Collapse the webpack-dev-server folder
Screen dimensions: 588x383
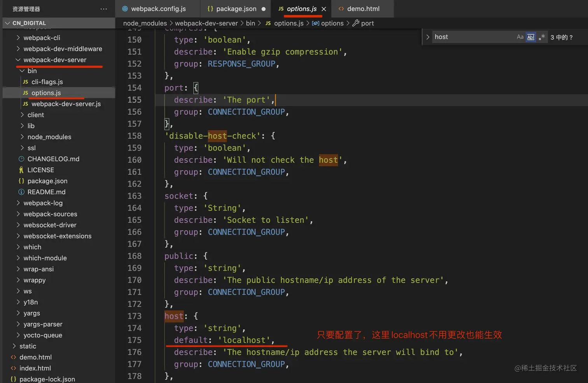click(x=55, y=60)
